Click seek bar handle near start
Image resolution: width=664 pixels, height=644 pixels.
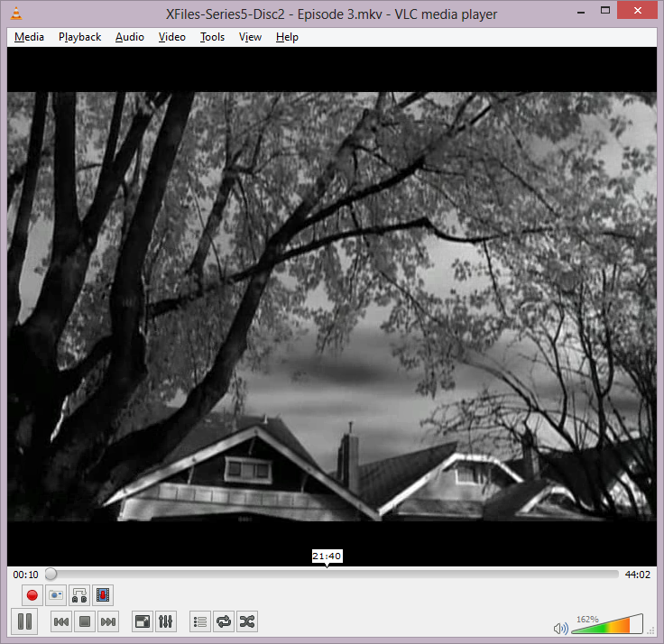(51, 574)
